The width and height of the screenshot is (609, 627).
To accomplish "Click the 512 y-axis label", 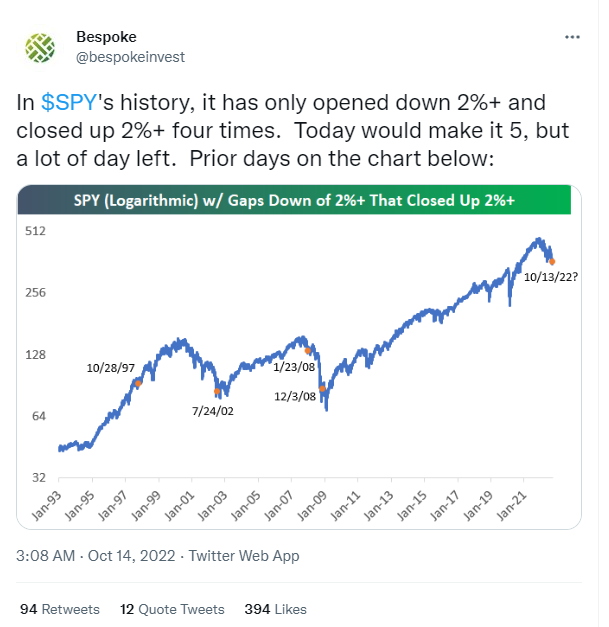I will (x=35, y=231).
